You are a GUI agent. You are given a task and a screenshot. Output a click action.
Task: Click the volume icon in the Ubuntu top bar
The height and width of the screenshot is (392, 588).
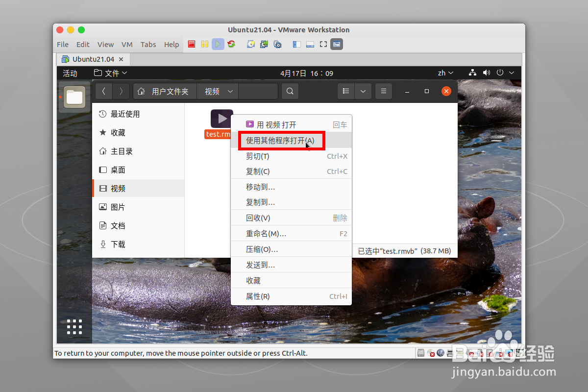(x=486, y=73)
